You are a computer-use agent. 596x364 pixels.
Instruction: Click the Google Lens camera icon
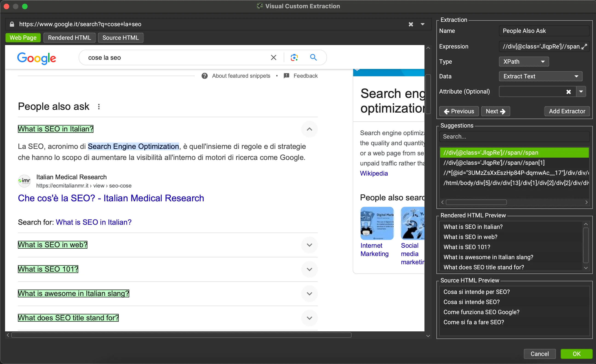click(294, 57)
